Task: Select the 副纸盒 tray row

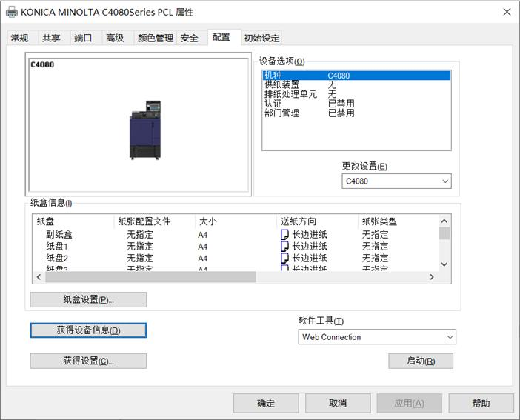Action: tap(236, 235)
